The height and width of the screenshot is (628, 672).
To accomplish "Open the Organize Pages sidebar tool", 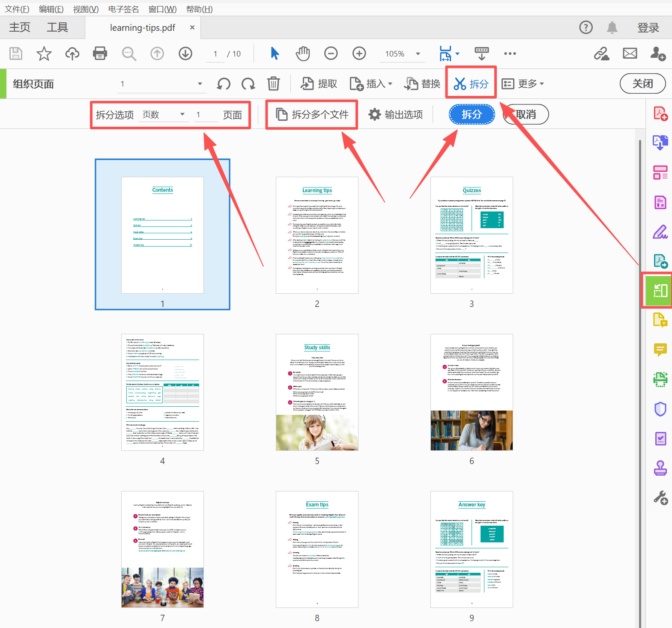I will (x=660, y=291).
